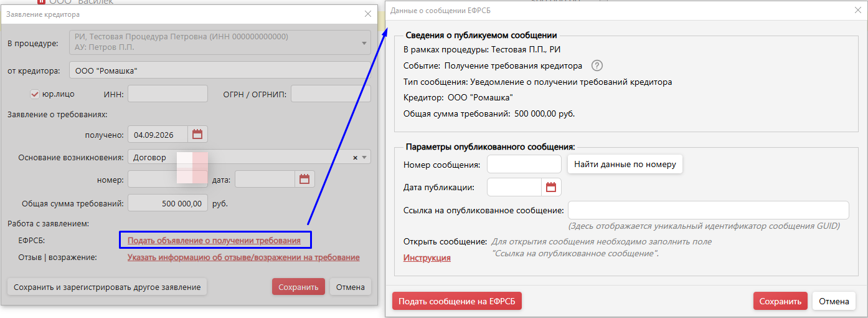
Task: Focus the contract "дата" input field
Action: pyautogui.click(x=265, y=180)
